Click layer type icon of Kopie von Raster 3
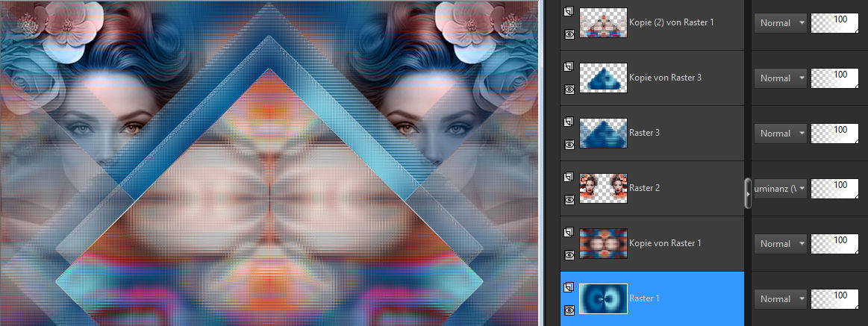The image size is (868, 326). click(x=569, y=66)
